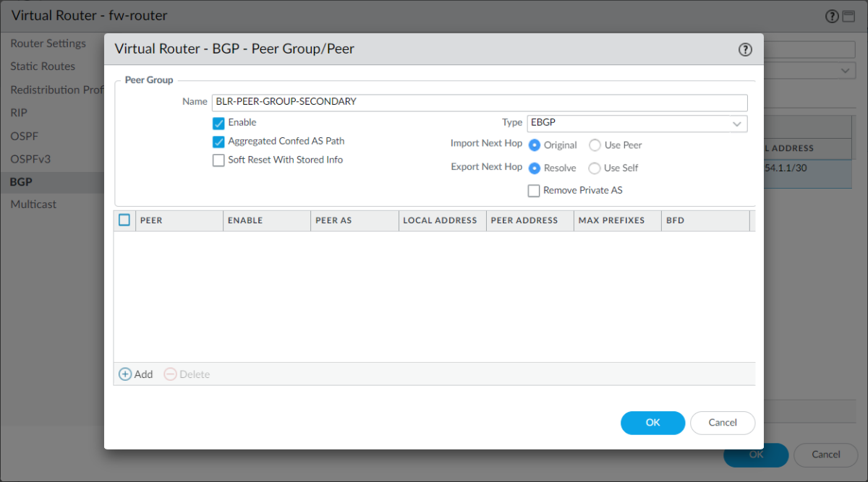Open the OSPF section in the sidebar

23,136
